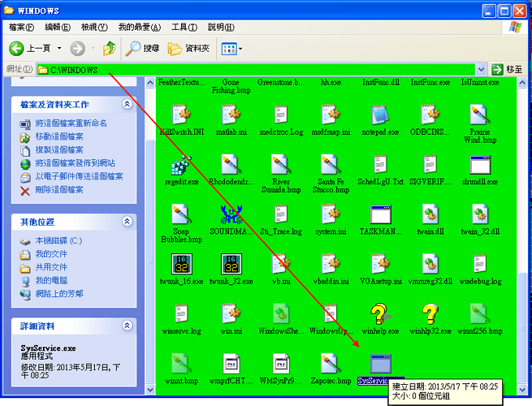Select the Zapotec.bmp image icon

(x=331, y=364)
